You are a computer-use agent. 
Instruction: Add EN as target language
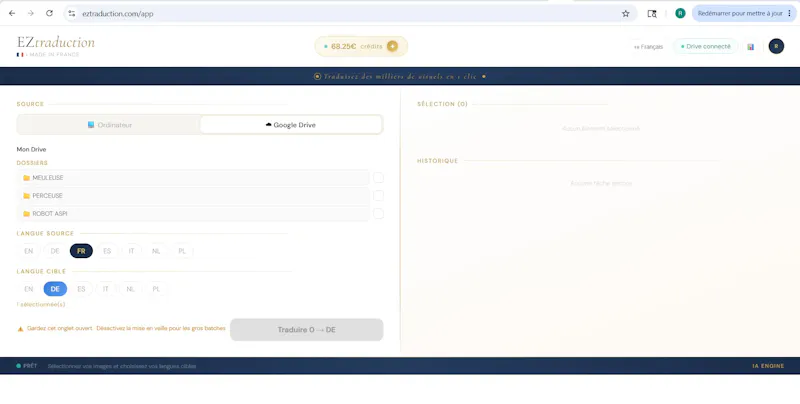pos(29,289)
